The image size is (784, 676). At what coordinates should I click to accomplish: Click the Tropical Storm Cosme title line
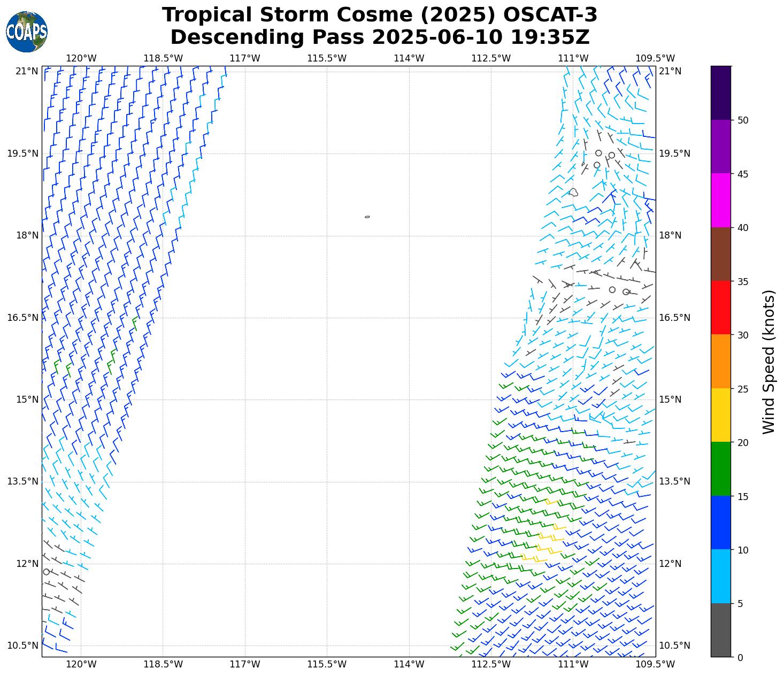(379, 15)
